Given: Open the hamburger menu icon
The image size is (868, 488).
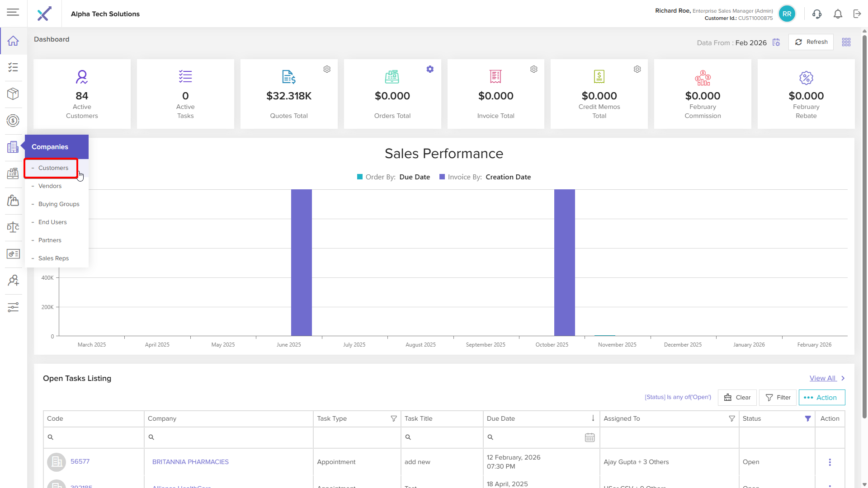Looking at the screenshot, I should click(x=13, y=12).
